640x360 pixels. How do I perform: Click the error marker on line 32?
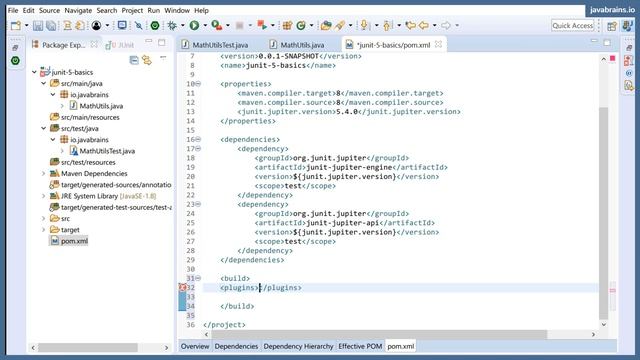point(182,287)
